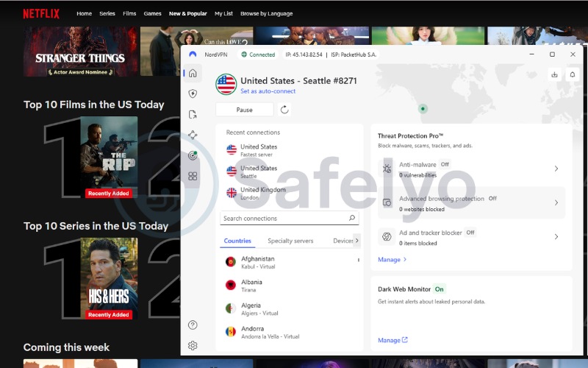Open the shield Threat Protection sidebar icon

tap(193, 93)
